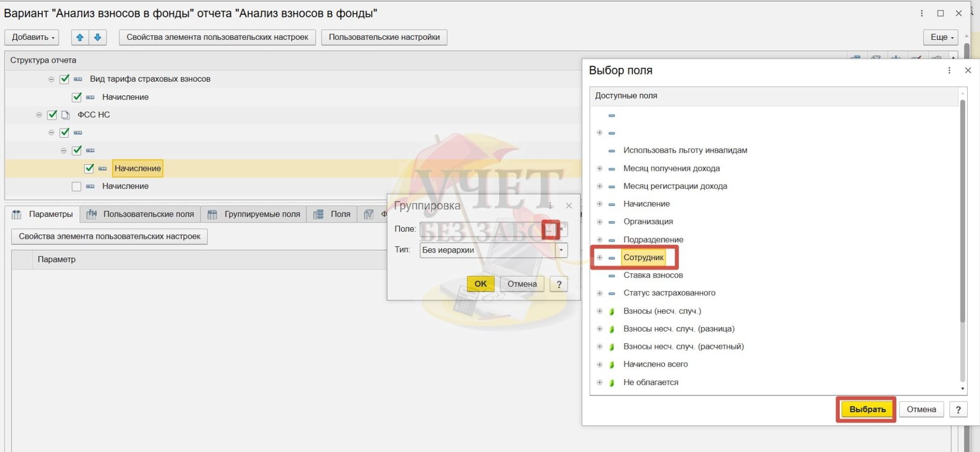Uncheck the unnamed grouping checkbox directly under ФСС НС
980x452 pixels.
click(x=64, y=133)
